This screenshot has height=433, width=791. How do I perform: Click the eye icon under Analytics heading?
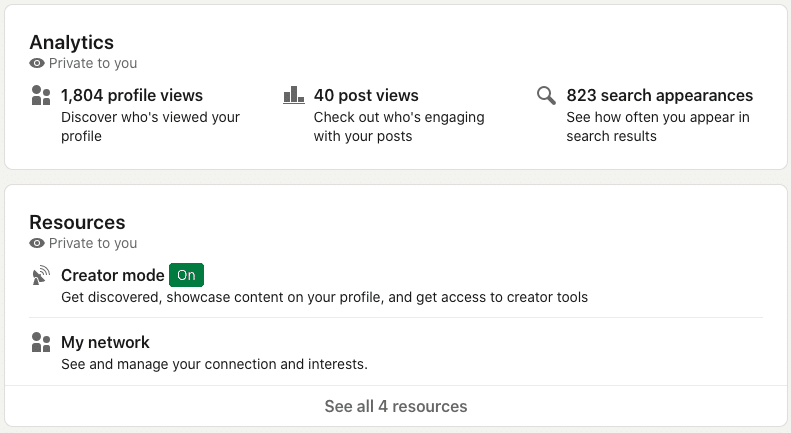click(x=37, y=63)
